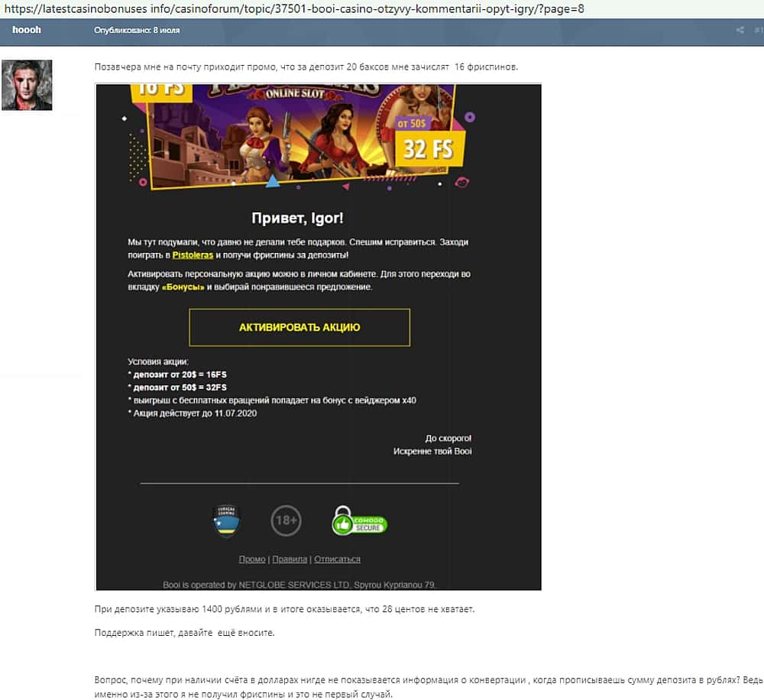764x700 pixels.
Task: Click the «Бонусы» highlighted text
Action: (x=183, y=287)
